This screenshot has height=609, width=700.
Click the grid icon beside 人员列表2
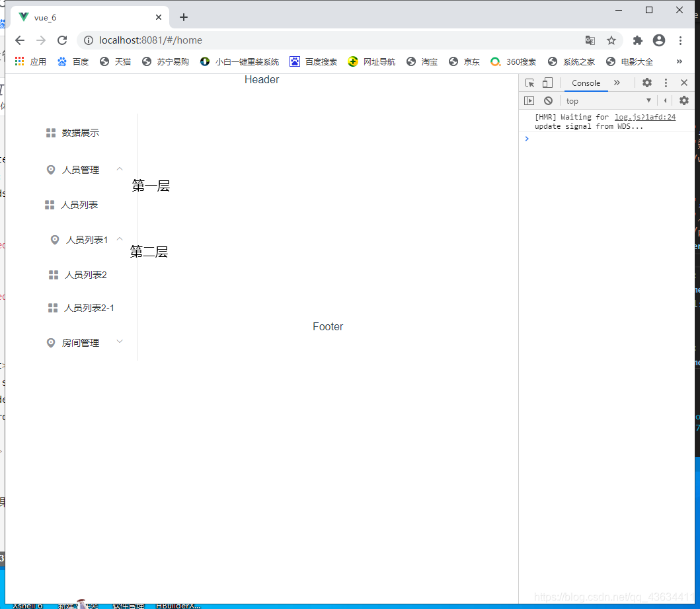[x=54, y=275]
